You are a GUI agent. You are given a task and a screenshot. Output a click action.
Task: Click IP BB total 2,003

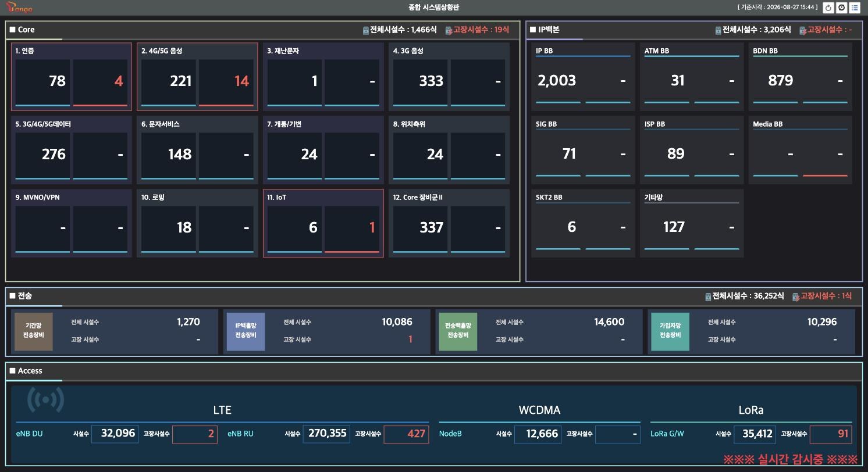pyautogui.click(x=558, y=81)
